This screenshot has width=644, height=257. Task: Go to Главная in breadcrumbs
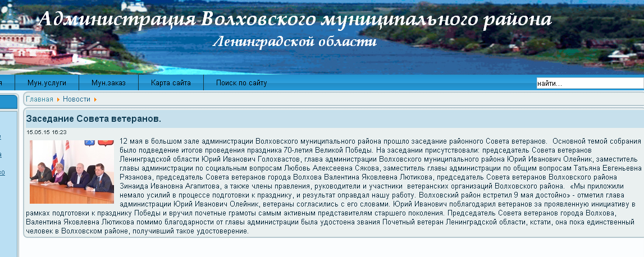tap(39, 99)
